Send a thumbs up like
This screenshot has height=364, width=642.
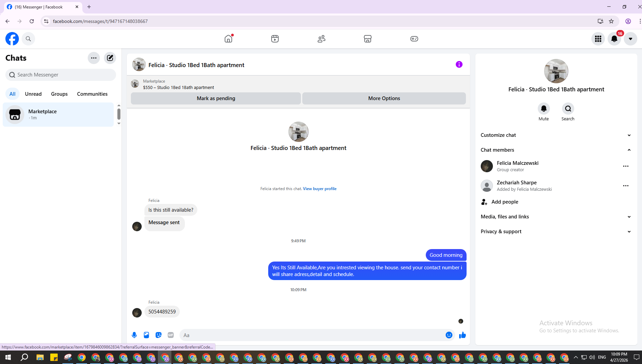463,335
